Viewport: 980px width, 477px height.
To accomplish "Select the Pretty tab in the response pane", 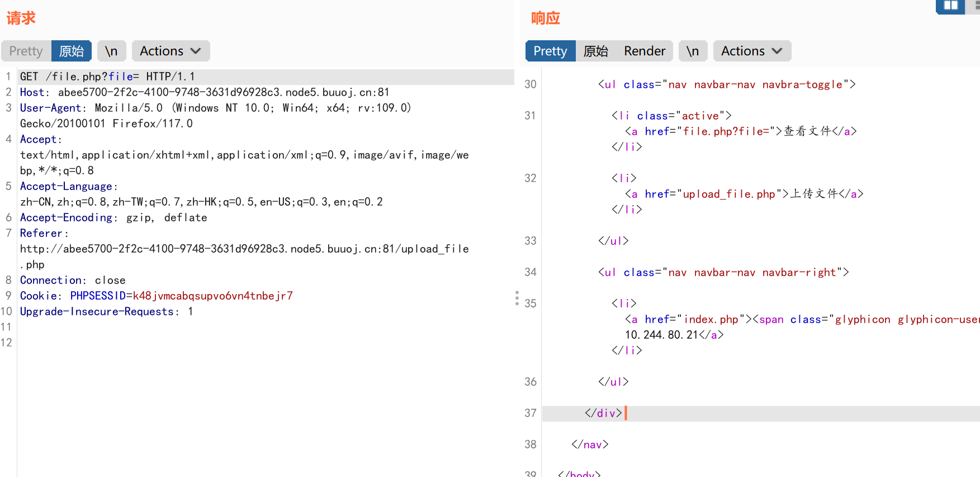I will coord(551,51).
